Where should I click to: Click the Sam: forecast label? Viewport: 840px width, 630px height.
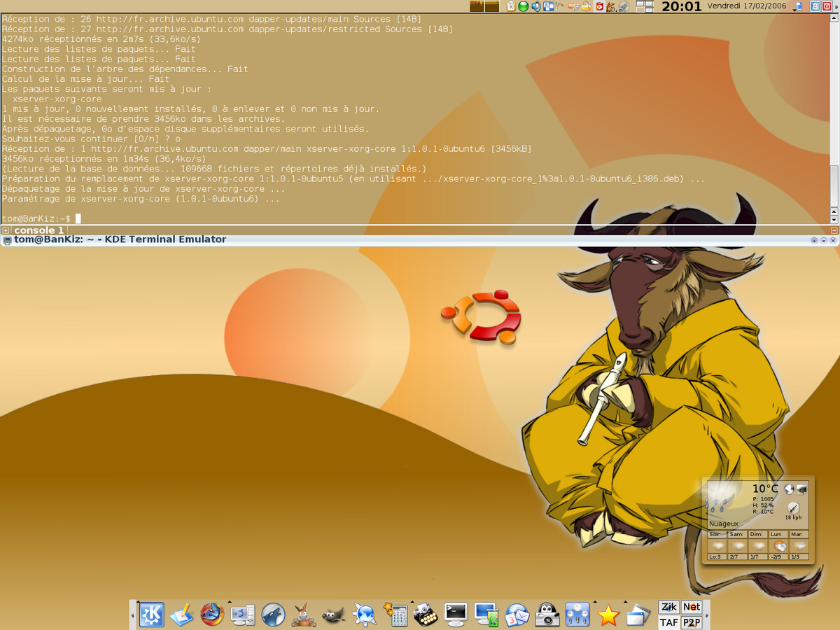coord(736,534)
